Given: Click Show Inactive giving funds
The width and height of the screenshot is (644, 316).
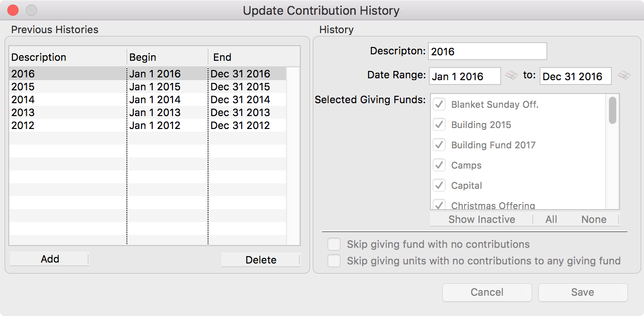Looking at the screenshot, I should [482, 219].
